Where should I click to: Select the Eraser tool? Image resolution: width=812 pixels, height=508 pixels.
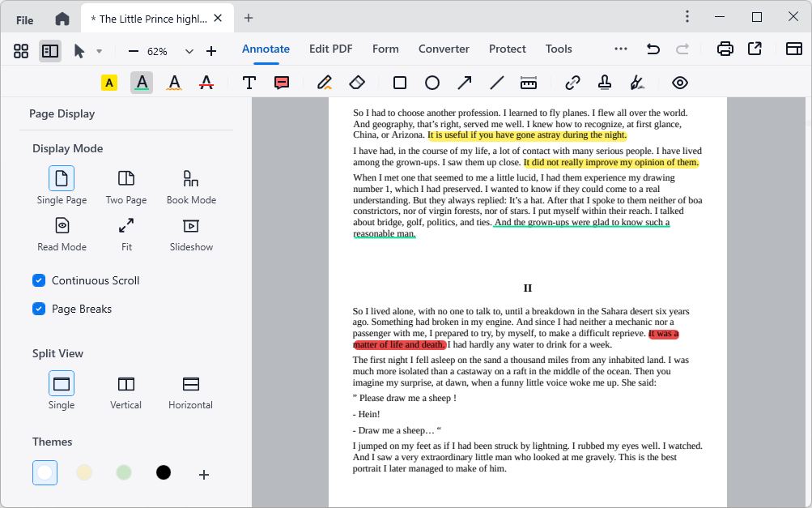pyautogui.click(x=356, y=82)
